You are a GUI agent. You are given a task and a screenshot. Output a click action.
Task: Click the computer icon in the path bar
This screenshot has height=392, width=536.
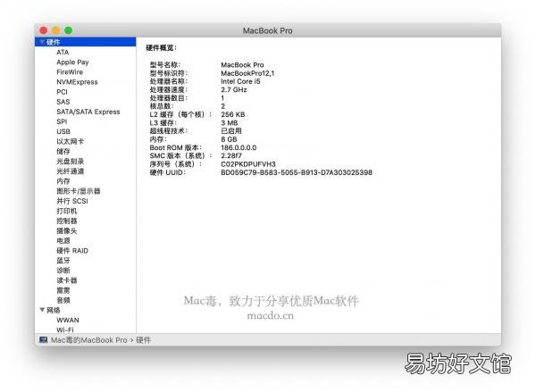[44, 339]
